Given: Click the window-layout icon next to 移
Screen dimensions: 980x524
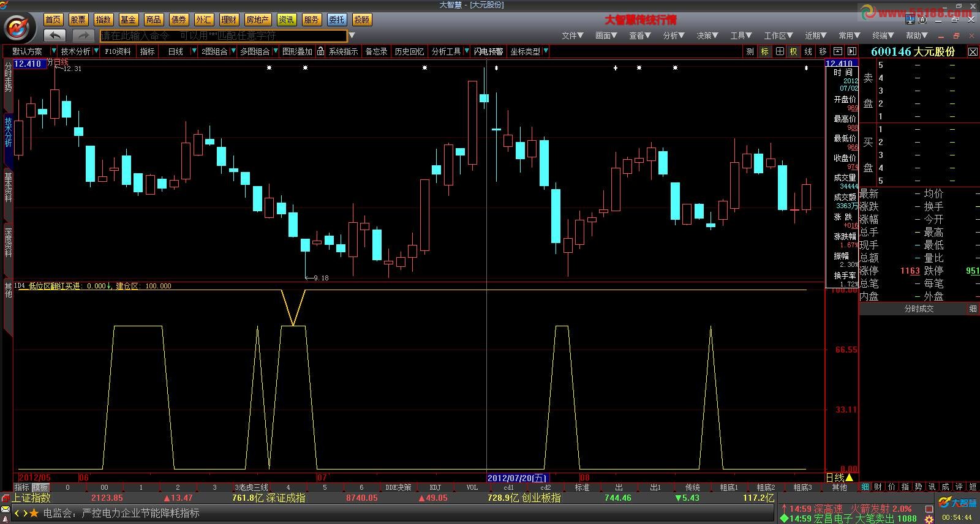Looking at the screenshot, I should [837, 51].
